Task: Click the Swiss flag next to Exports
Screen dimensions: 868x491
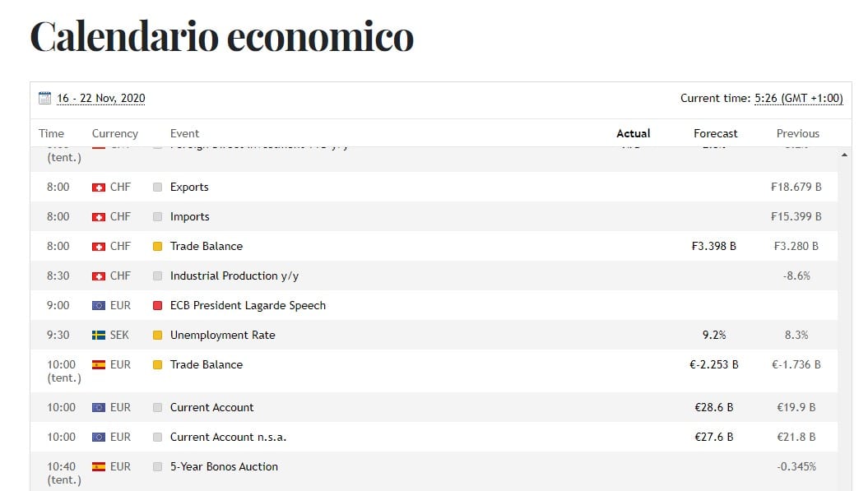Action: click(99, 187)
